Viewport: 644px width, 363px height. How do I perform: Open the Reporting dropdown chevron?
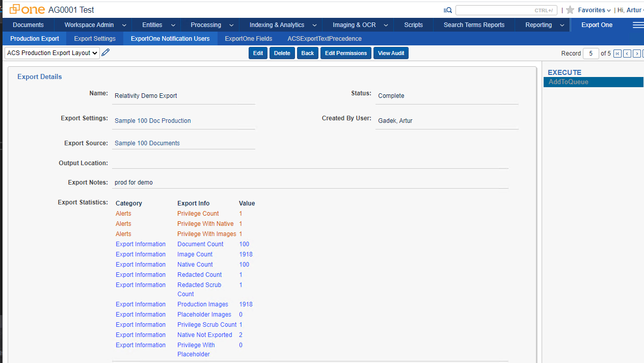[561, 24]
